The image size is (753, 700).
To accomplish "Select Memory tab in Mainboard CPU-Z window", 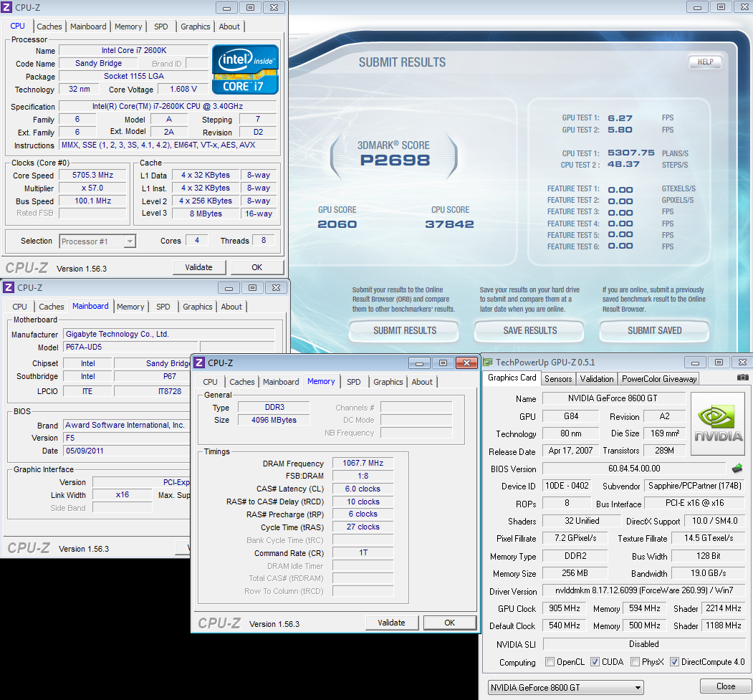I will tap(130, 307).
